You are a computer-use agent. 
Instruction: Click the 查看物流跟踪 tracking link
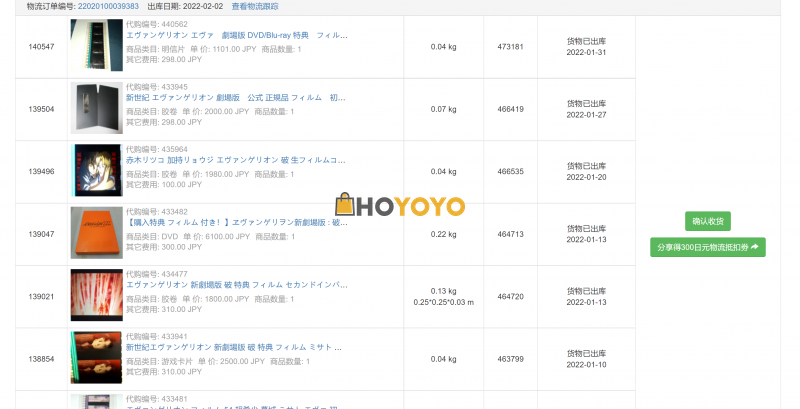point(255,6)
